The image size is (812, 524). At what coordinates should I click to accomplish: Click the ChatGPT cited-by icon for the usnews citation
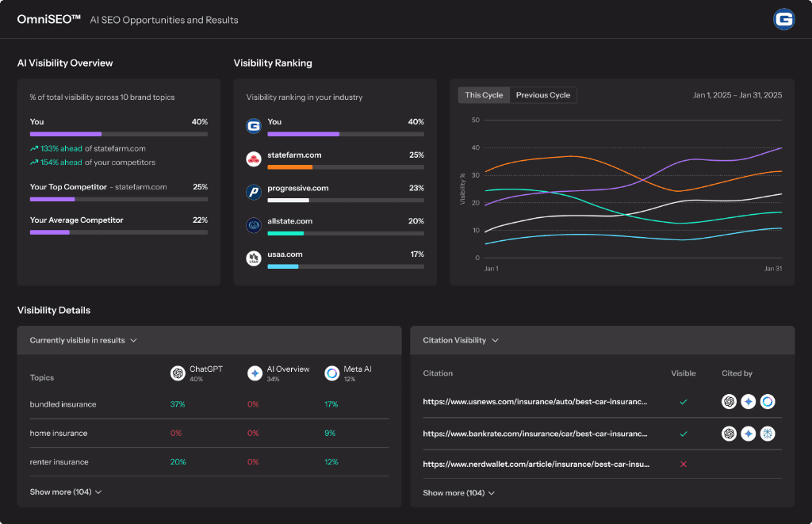click(x=729, y=402)
